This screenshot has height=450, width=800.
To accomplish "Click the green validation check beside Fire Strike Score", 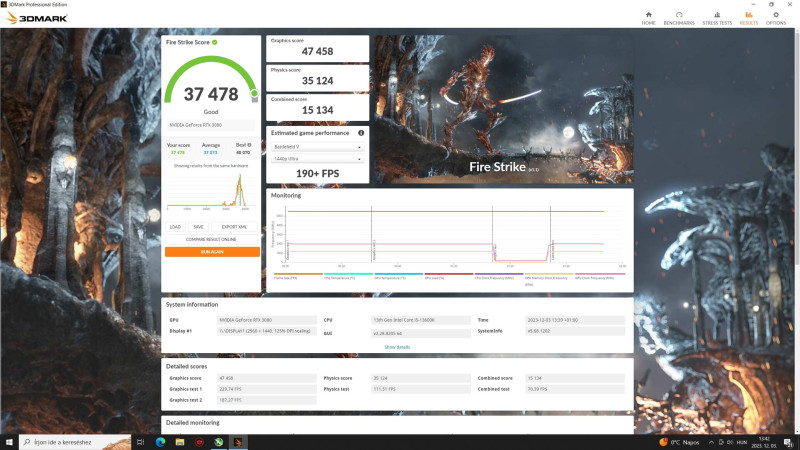I will pyautogui.click(x=215, y=42).
